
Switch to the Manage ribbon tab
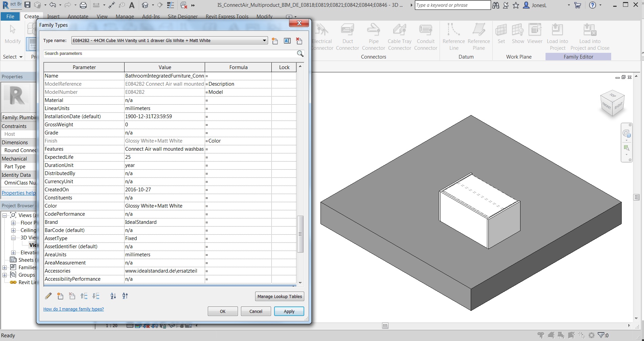pos(125,17)
